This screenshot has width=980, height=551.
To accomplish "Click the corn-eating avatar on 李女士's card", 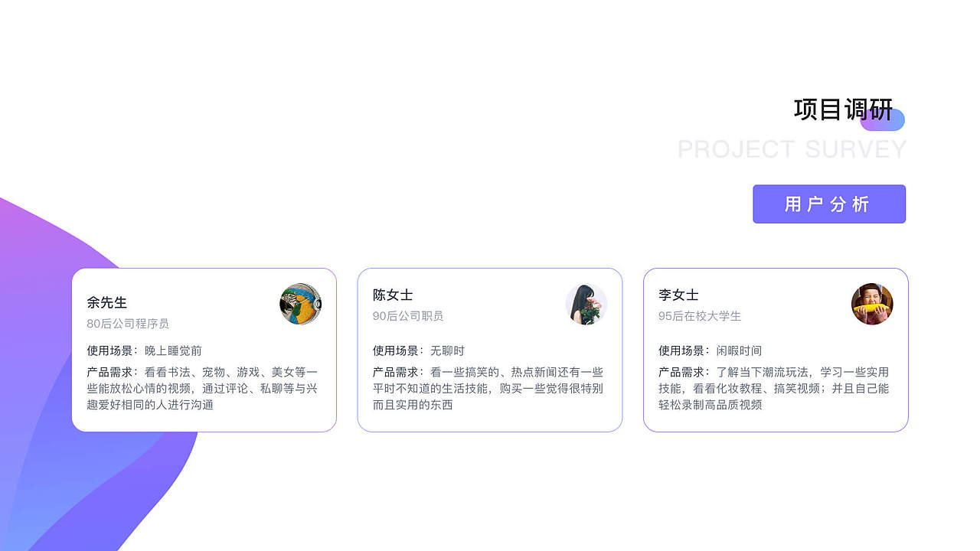I will [x=872, y=304].
